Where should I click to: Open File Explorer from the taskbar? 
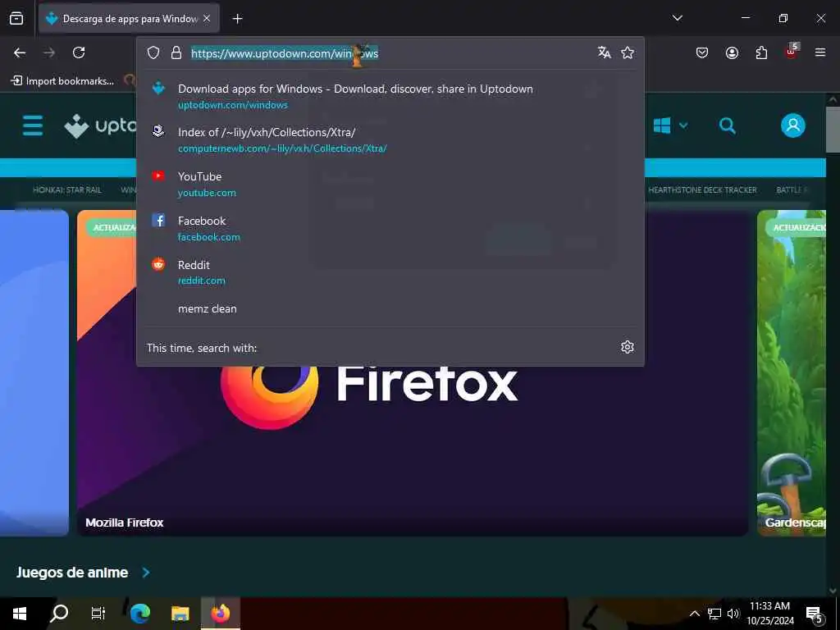180,614
